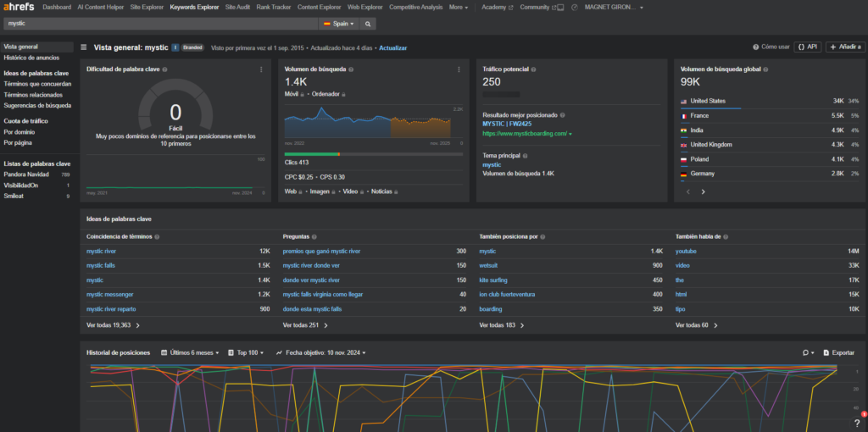Image resolution: width=868 pixels, height=432 pixels.
Task: Show next page of global volume countries
Action: click(703, 191)
